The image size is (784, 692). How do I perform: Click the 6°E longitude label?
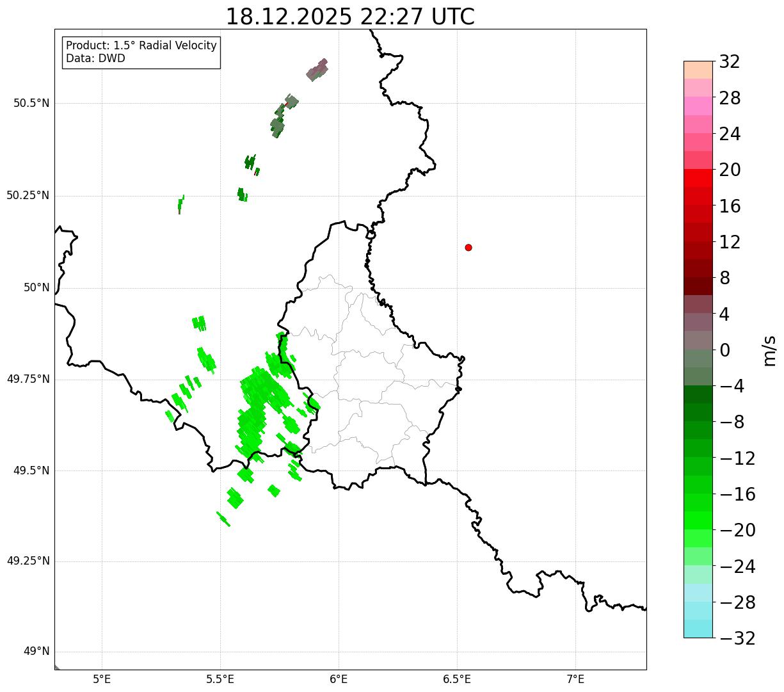pyautogui.click(x=339, y=679)
